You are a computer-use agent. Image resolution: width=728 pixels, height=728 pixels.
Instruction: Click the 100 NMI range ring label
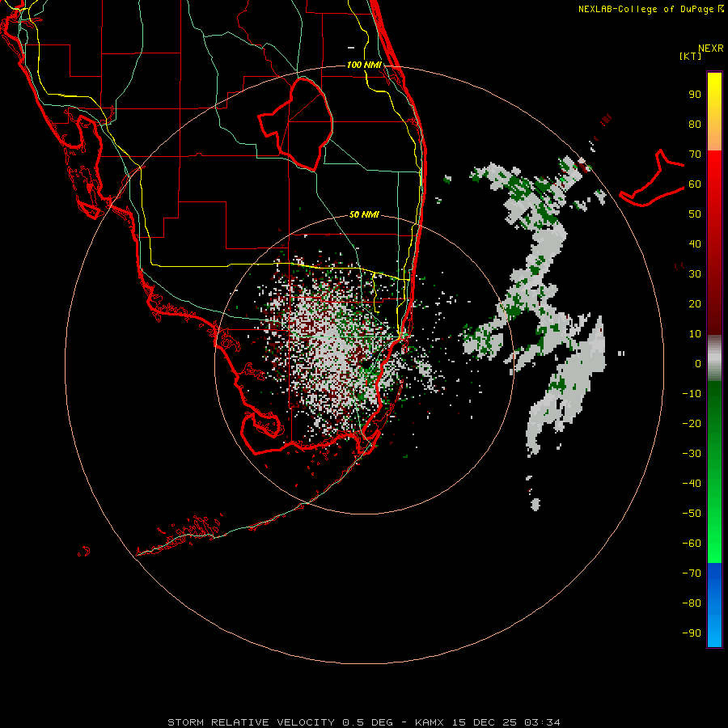pyautogui.click(x=364, y=65)
